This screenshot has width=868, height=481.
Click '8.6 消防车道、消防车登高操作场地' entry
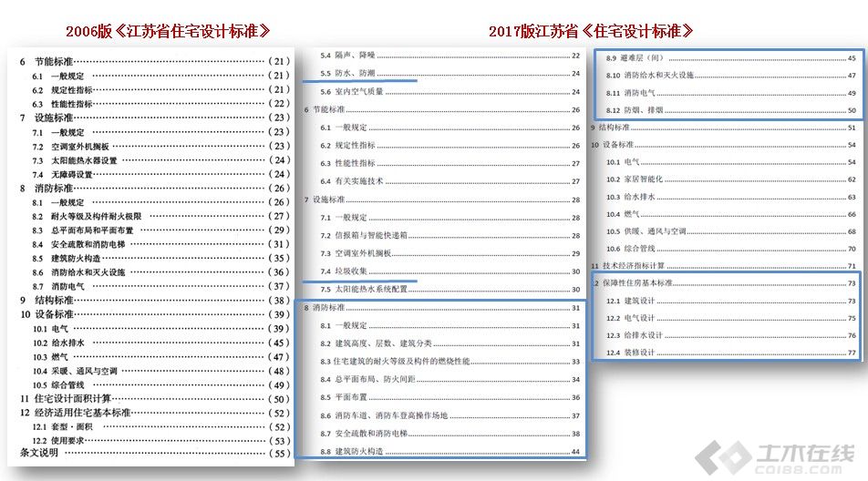click(x=384, y=415)
